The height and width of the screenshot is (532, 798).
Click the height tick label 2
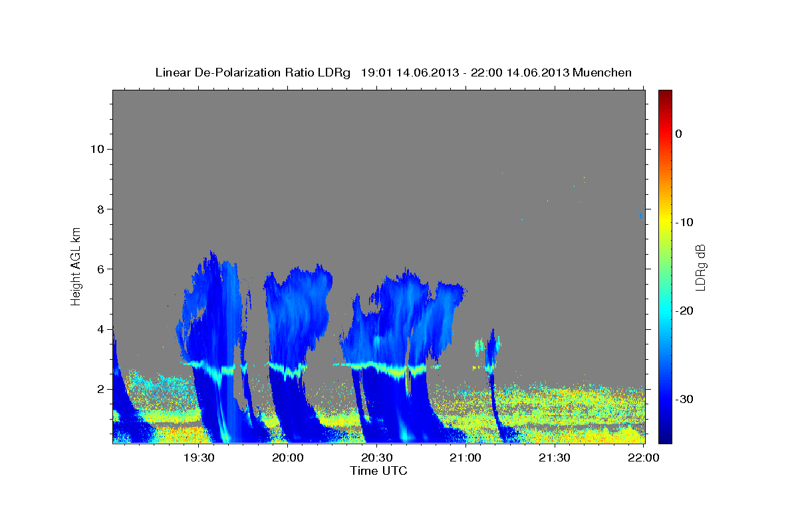click(x=100, y=388)
